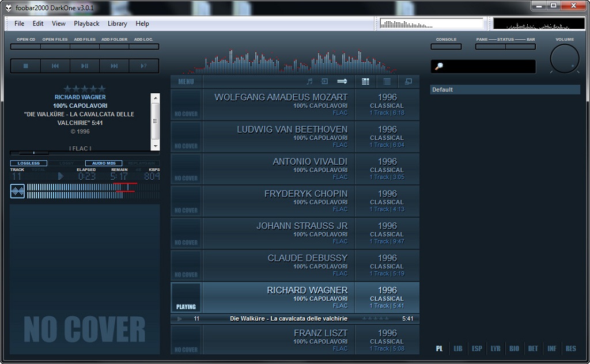Toggle the LOSSY indicator
Screen dimensions: 590x364
[x=66, y=163]
